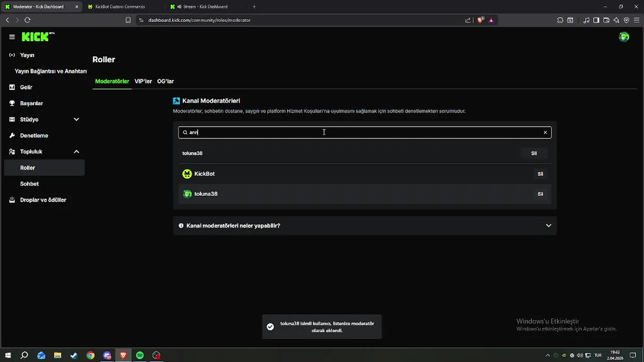Screen dimensions: 644x362
Task: Bookmark this page using the bookmark icon
Action: pos(128,20)
